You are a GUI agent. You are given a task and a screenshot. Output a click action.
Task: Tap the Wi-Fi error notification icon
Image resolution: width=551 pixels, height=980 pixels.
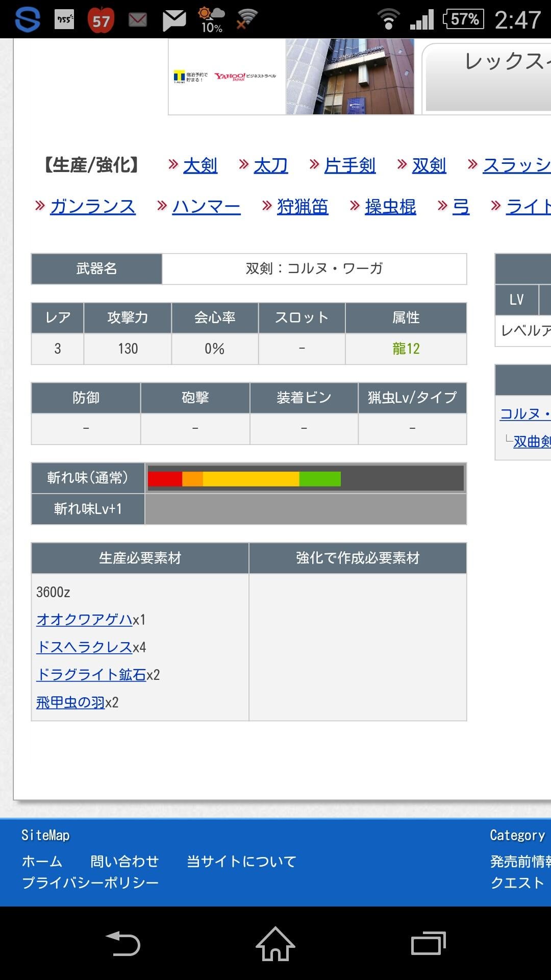click(247, 19)
